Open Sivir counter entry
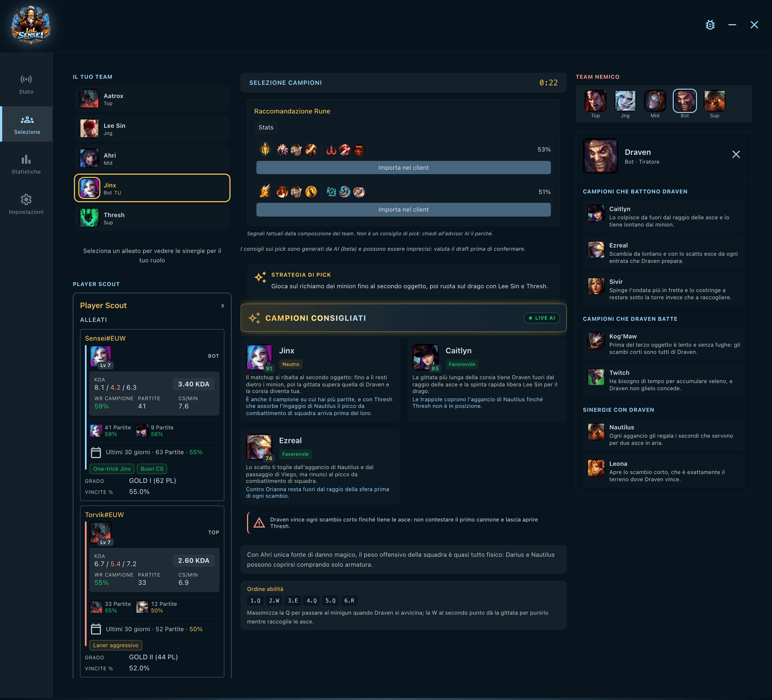Image resolution: width=772 pixels, height=700 pixels. [663, 289]
